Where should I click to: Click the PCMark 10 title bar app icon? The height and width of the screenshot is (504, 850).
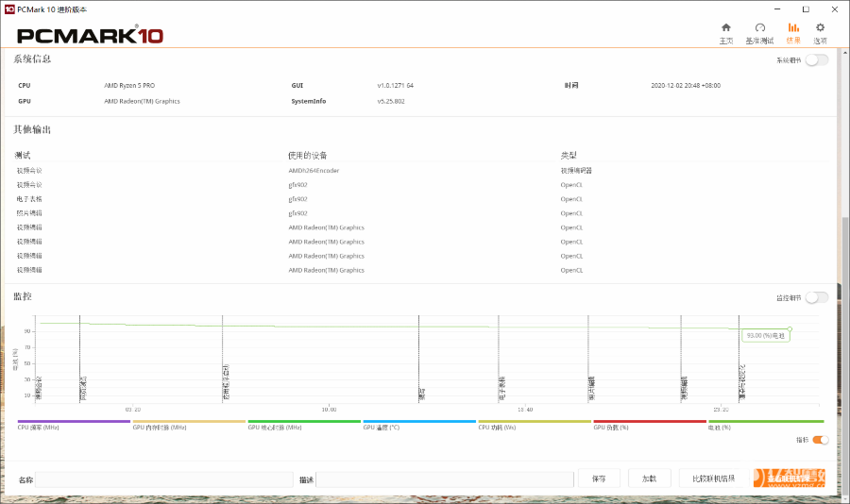click(9, 9)
